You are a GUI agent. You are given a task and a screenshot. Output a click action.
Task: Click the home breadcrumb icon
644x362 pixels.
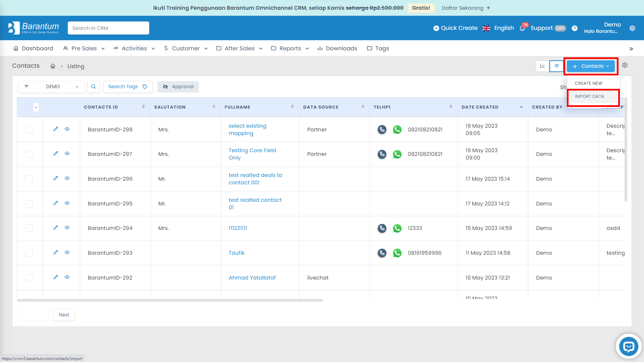pos(53,66)
